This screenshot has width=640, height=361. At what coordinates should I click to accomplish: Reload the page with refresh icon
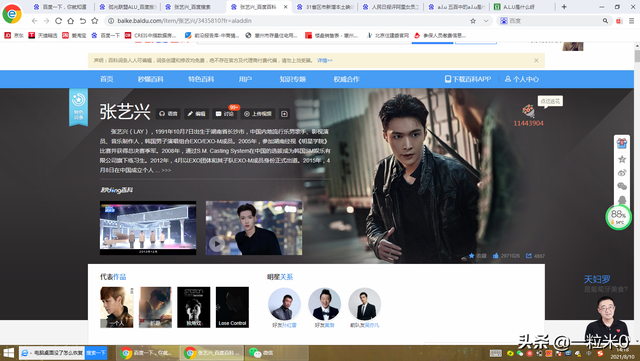click(x=58, y=21)
